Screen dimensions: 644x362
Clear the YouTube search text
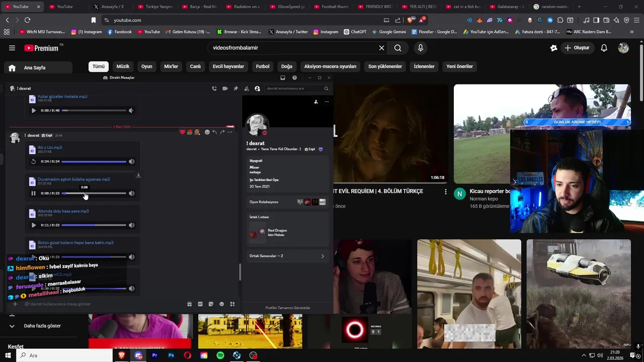(x=381, y=48)
